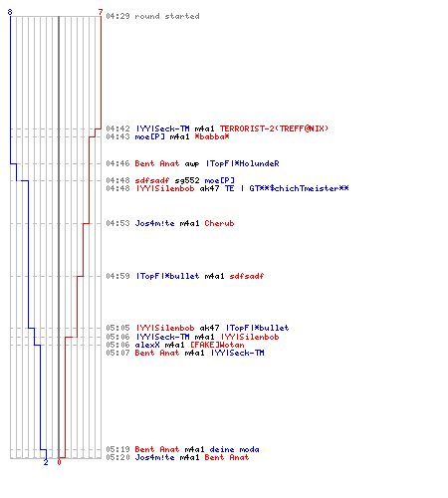Click the *babba* victim name
448x498 pixels.
pyautogui.click(x=212, y=136)
